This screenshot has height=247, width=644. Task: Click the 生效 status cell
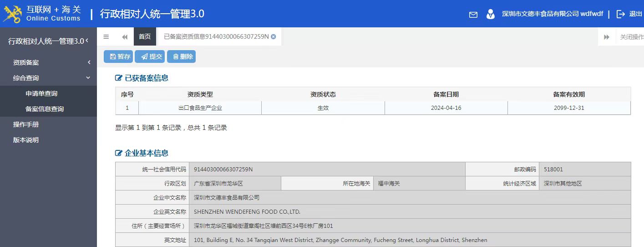[323, 108]
